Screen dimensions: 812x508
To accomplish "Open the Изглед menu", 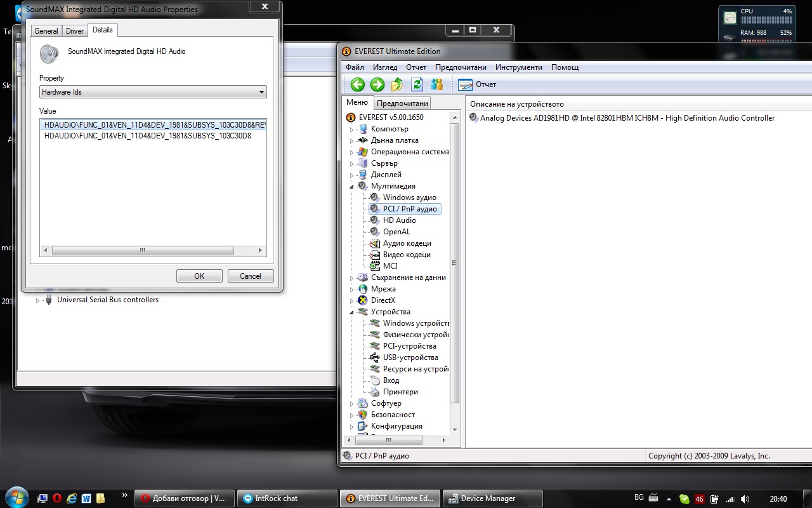I will [385, 67].
